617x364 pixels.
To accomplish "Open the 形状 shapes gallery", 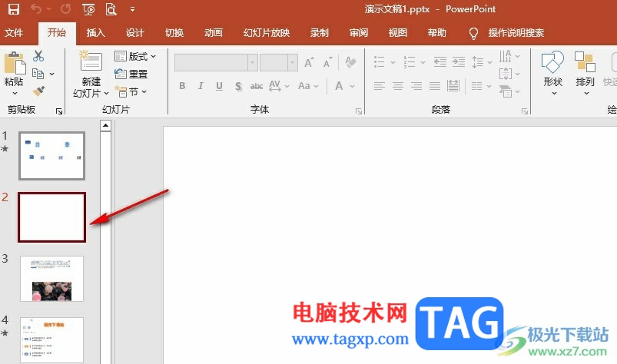I will pyautogui.click(x=553, y=74).
